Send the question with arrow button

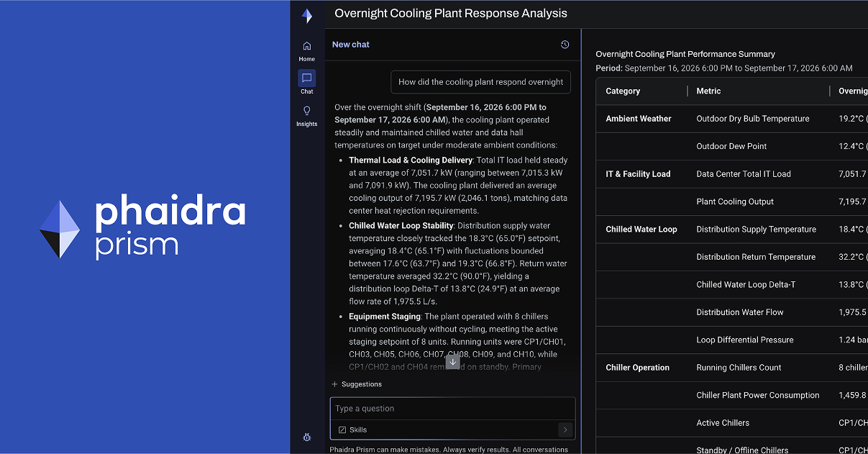tap(565, 430)
